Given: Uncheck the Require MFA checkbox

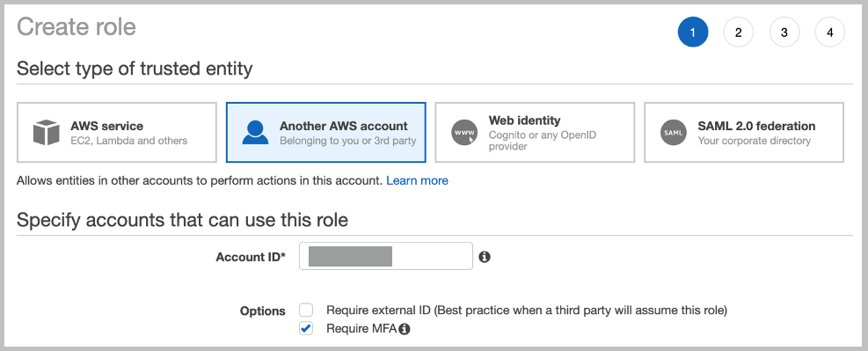Looking at the screenshot, I should pyautogui.click(x=306, y=328).
